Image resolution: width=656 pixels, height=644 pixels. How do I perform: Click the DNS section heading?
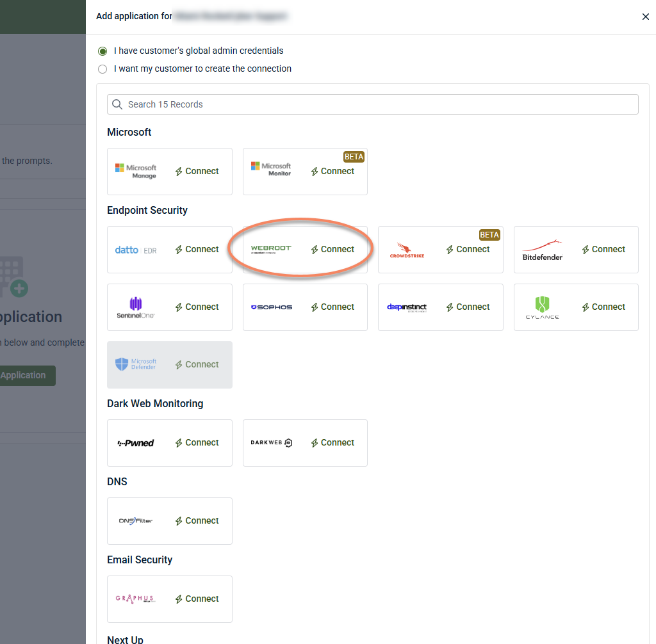pos(117,482)
